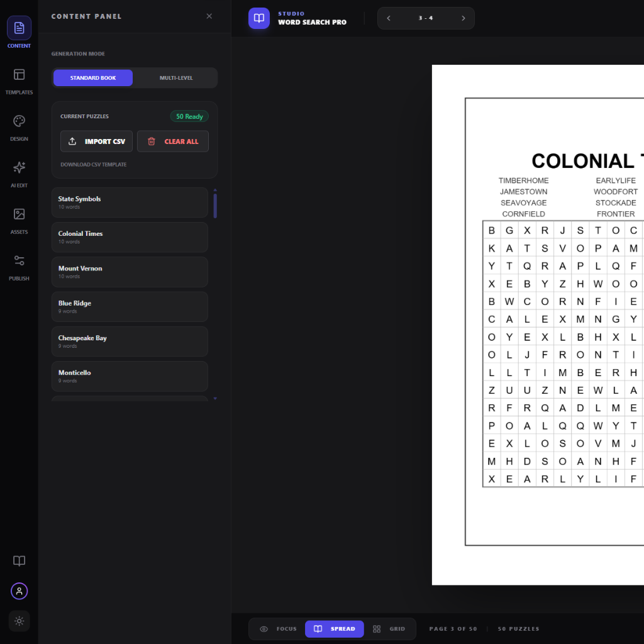The height and width of the screenshot is (644, 644).
Task: Switch to Grid view tab
Action: pos(389,629)
